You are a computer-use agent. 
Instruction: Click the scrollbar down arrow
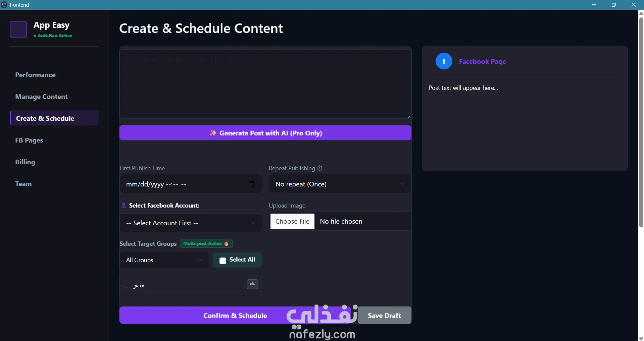tap(641, 338)
